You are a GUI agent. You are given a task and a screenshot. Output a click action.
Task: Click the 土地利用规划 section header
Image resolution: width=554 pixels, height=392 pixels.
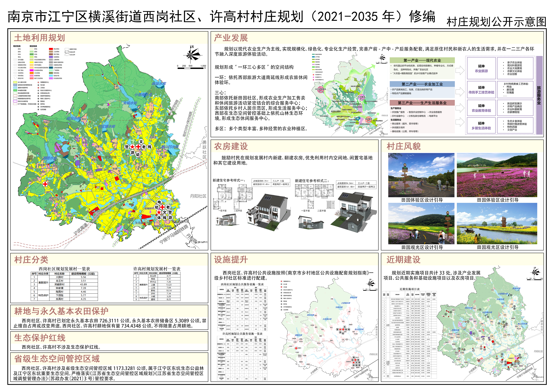(40, 38)
